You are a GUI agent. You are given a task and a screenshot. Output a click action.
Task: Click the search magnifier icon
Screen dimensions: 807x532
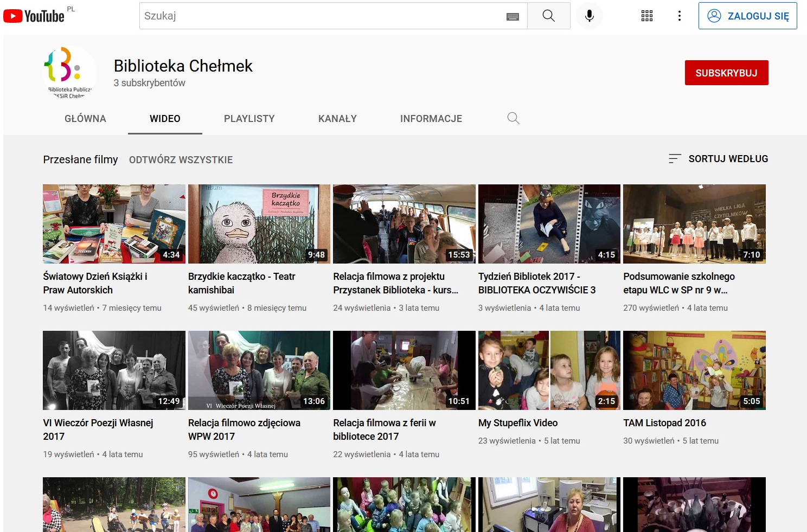click(x=548, y=15)
